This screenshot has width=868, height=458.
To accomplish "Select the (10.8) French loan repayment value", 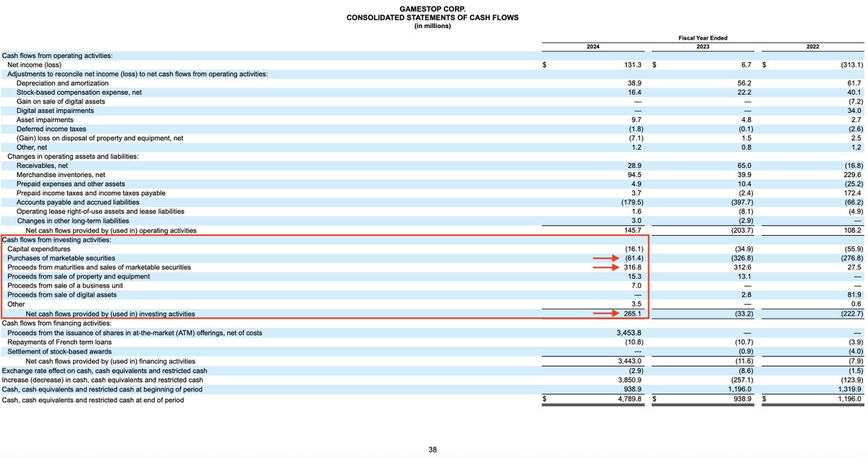I will (x=634, y=342).
